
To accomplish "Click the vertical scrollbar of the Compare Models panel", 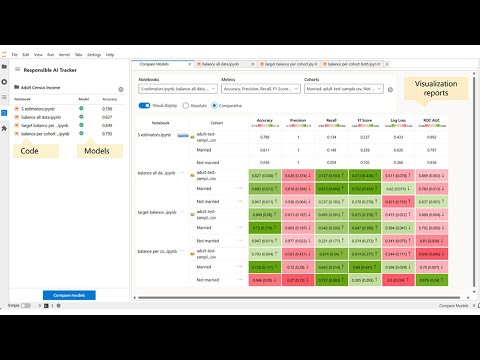I will pos(474,182).
